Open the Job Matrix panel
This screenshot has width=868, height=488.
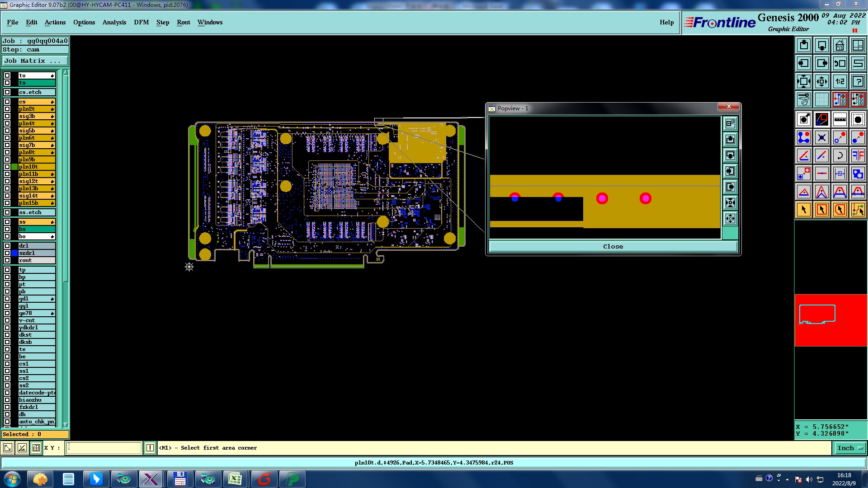click(x=35, y=61)
